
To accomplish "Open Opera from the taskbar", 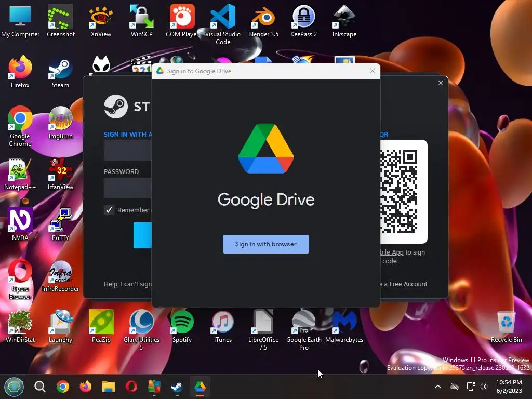I will [x=131, y=387].
